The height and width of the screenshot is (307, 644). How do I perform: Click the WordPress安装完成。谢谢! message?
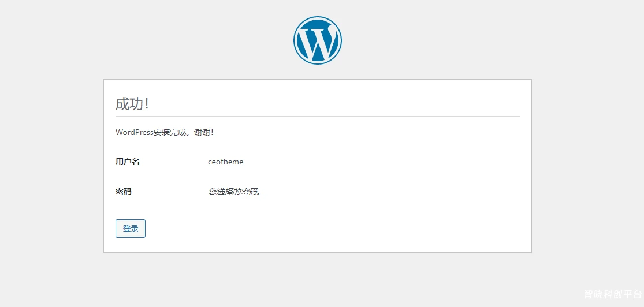(x=165, y=133)
